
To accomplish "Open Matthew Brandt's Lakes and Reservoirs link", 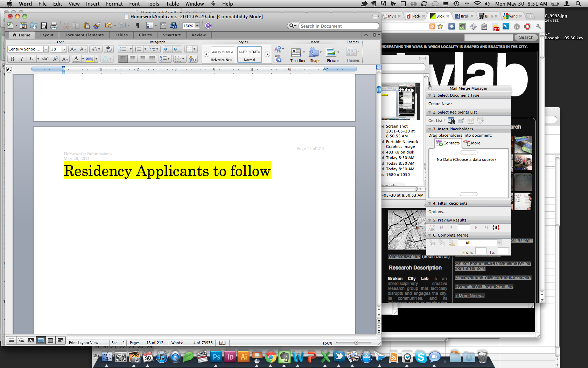I will point(493,278).
